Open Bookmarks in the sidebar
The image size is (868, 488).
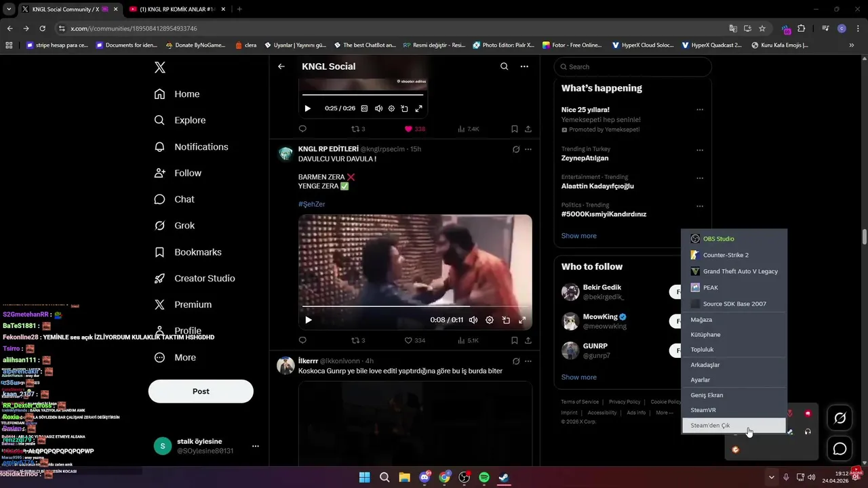point(188,252)
